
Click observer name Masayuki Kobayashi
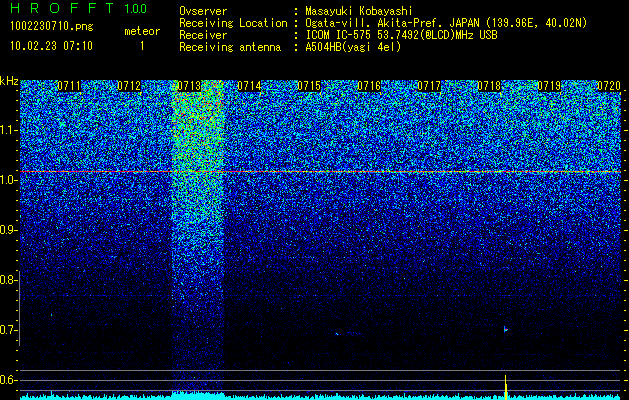click(x=359, y=11)
